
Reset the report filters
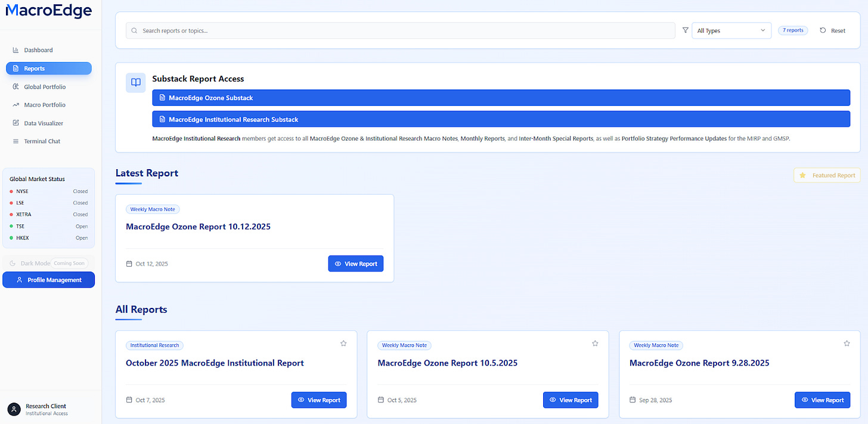832,30
